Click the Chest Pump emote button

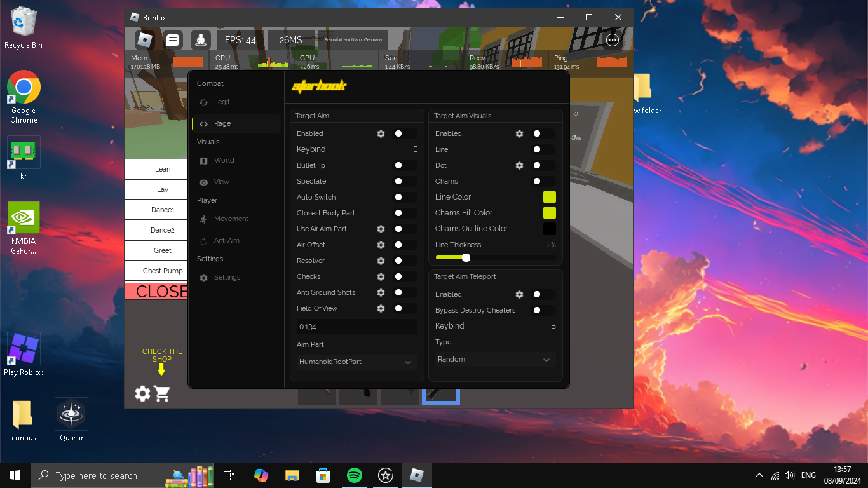156,271
